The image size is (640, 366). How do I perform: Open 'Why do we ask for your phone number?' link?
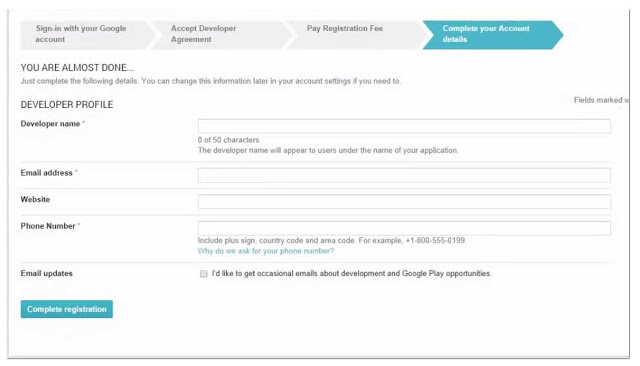[266, 251]
